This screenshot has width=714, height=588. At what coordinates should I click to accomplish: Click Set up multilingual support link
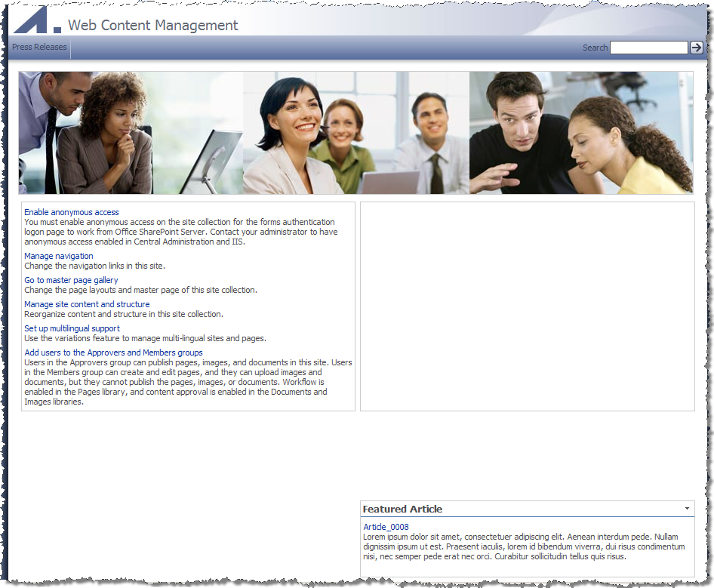[72, 328]
